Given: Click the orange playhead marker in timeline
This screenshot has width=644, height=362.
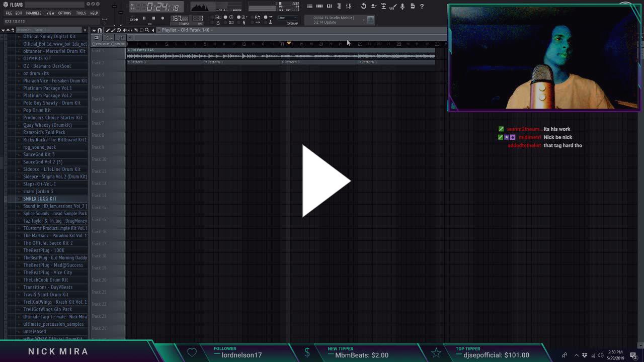Looking at the screenshot, I should click(x=289, y=43).
